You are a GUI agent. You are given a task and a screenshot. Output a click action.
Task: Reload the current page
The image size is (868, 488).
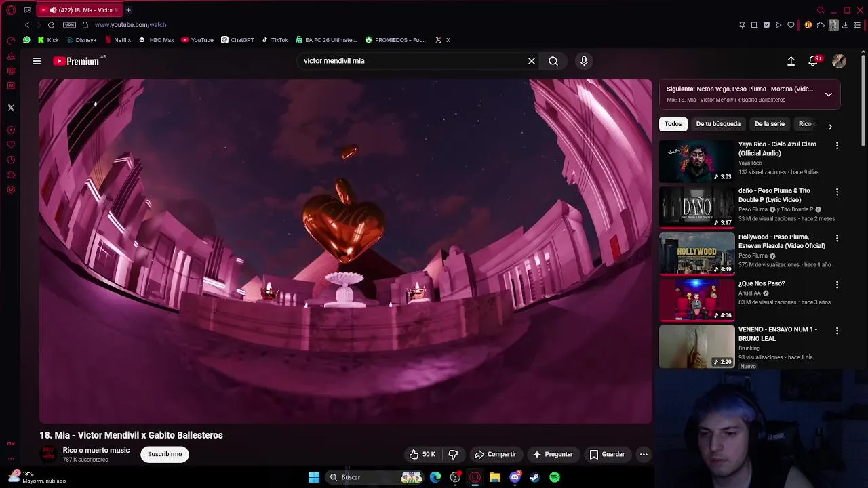51,25
